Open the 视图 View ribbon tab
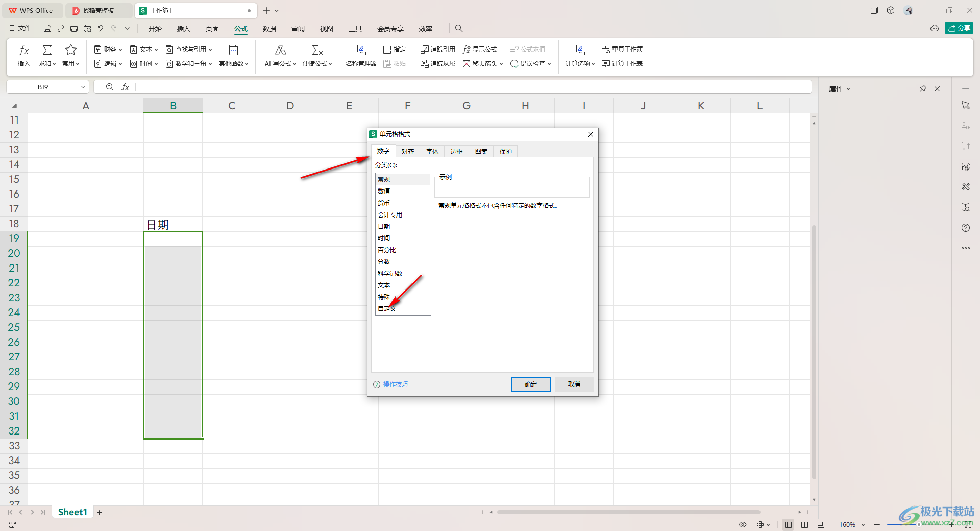Image resolution: width=980 pixels, height=531 pixels. [327, 29]
